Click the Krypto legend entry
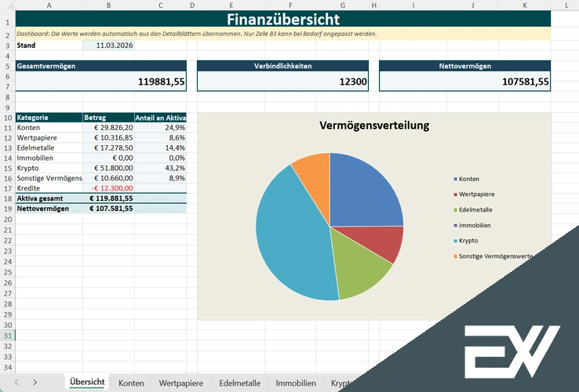The image size is (579, 392). click(x=468, y=241)
